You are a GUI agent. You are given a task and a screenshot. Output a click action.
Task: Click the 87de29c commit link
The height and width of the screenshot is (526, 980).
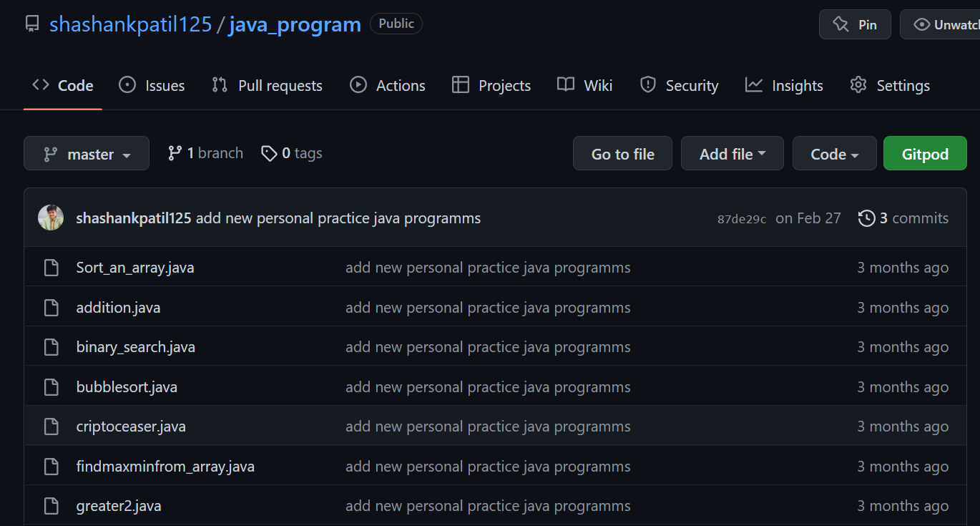coord(741,218)
